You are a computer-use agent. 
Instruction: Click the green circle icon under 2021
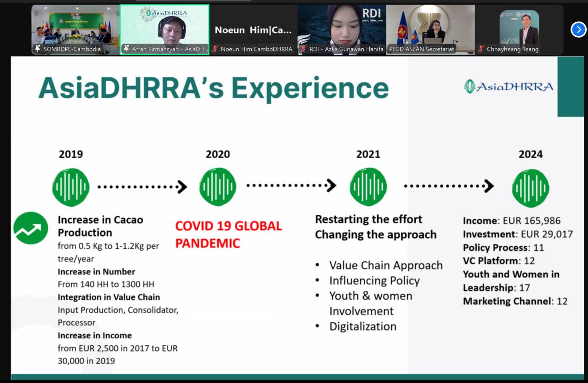coord(368,187)
